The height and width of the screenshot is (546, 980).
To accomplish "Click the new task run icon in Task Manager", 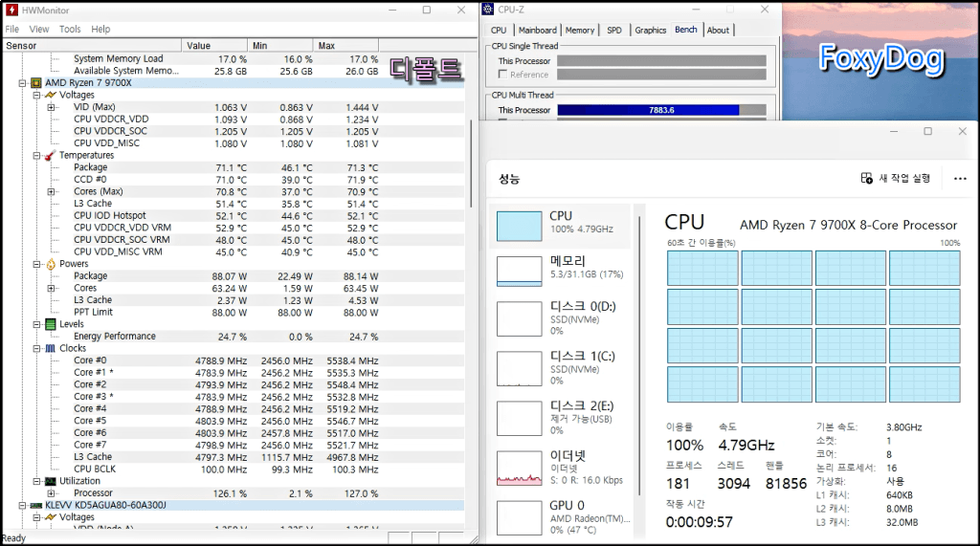I will click(866, 178).
